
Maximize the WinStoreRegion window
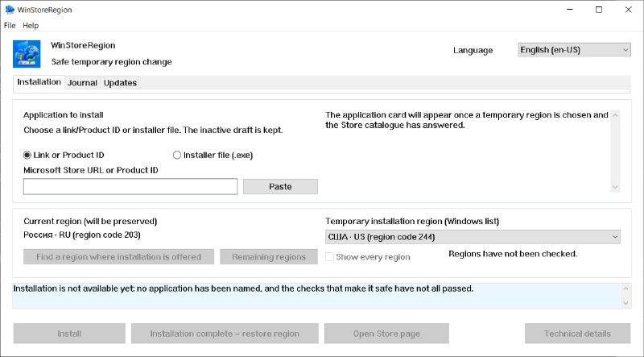[x=599, y=10]
